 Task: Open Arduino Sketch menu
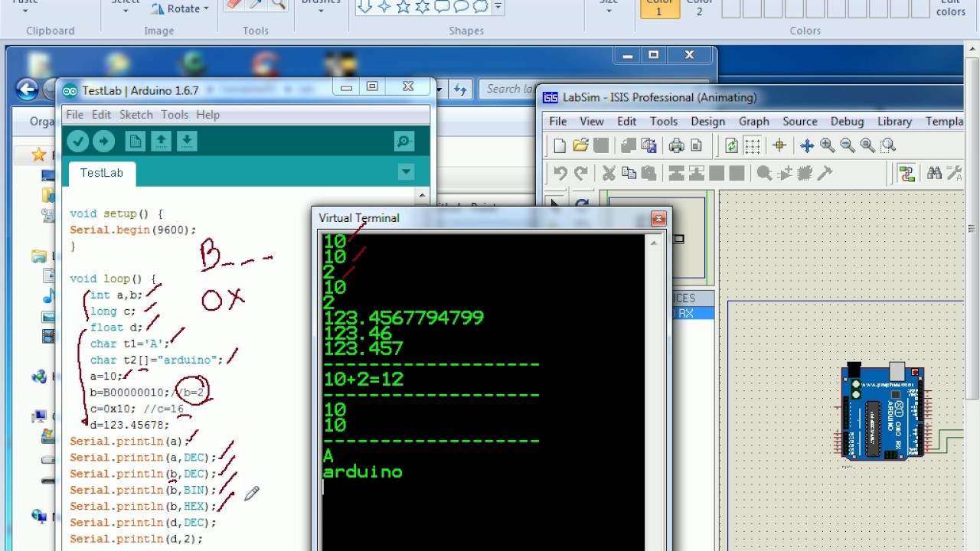[136, 115]
